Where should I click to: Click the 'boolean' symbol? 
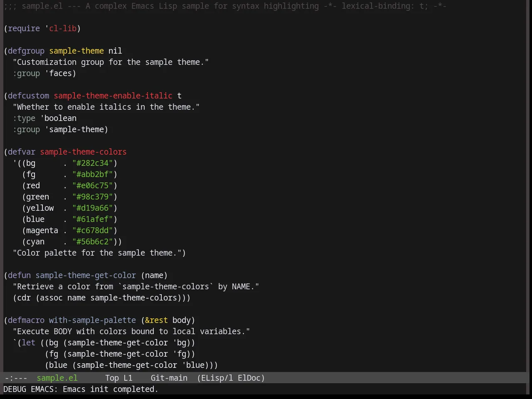(x=60, y=118)
